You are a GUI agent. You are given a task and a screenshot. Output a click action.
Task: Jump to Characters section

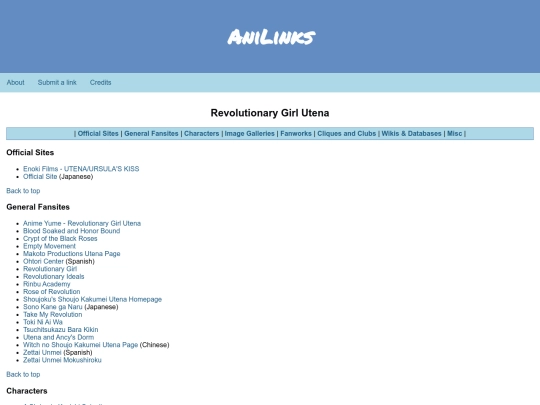point(201,134)
